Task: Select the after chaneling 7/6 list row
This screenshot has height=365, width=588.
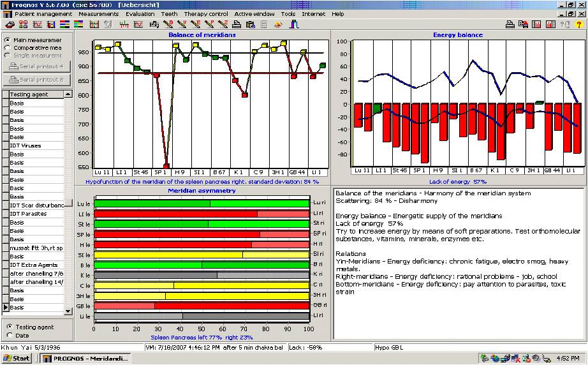Action: tap(36, 274)
